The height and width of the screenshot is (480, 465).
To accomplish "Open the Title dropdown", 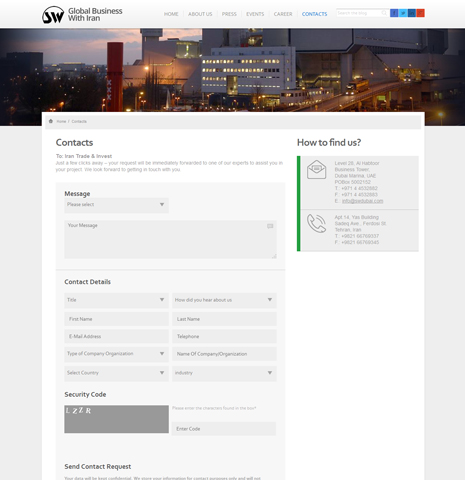I will 116,300.
